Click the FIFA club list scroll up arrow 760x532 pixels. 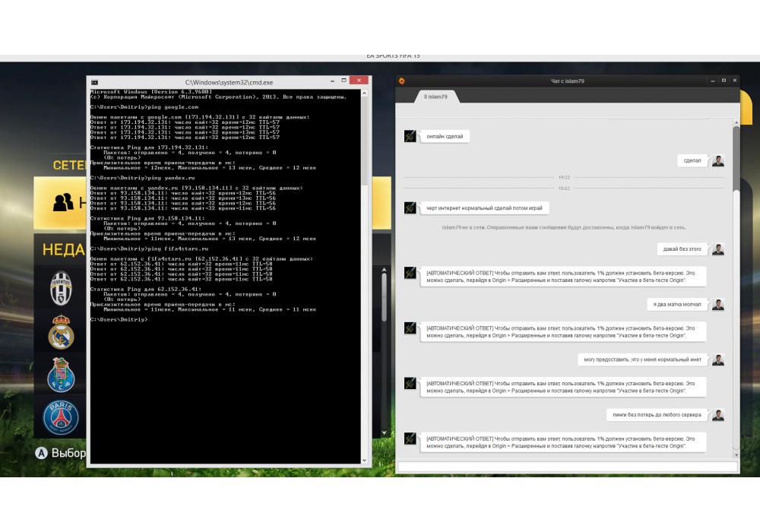pyautogui.click(x=384, y=269)
